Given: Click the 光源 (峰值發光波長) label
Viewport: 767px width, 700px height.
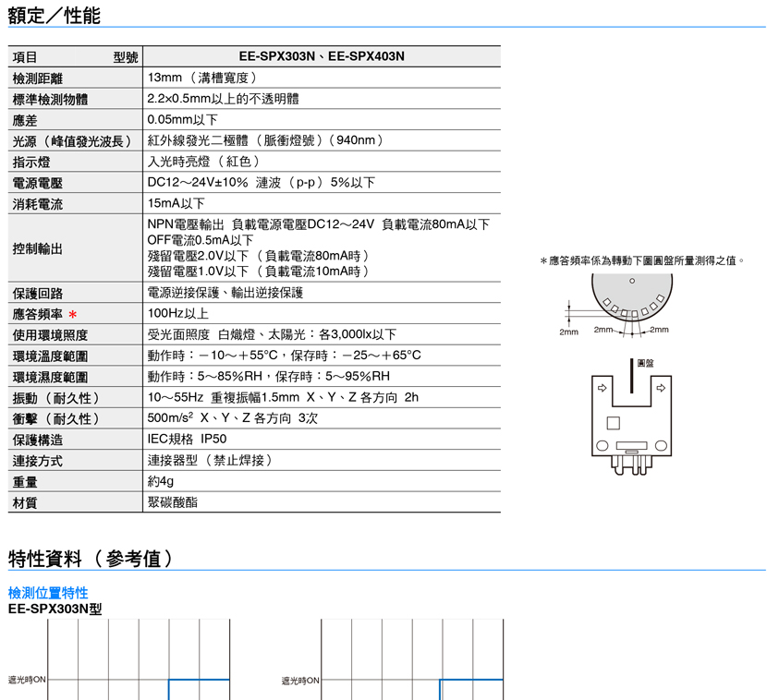Looking at the screenshot, I should pyautogui.click(x=72, y=141).
